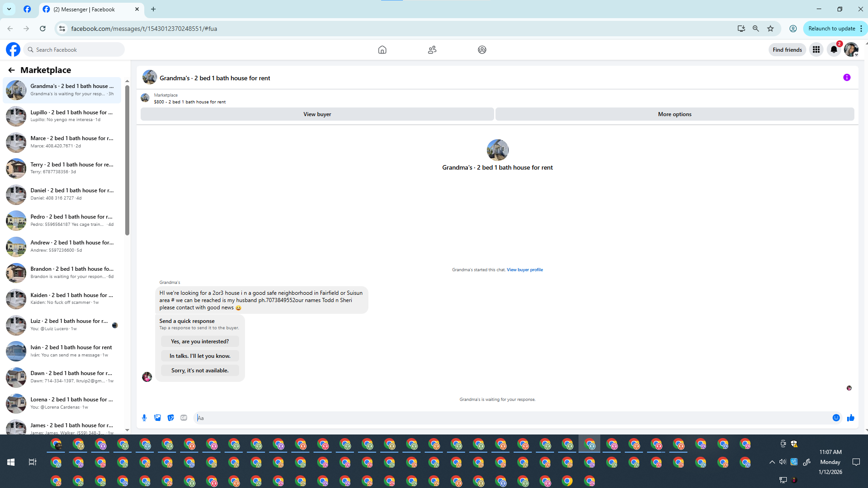Open the Lupillo conversation

pyautogui.click(x=63, y=116)
